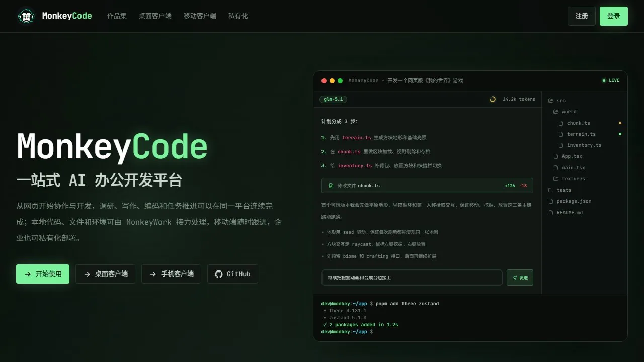Click the package.json file icon
644x362 pixels.
point(551,201)
